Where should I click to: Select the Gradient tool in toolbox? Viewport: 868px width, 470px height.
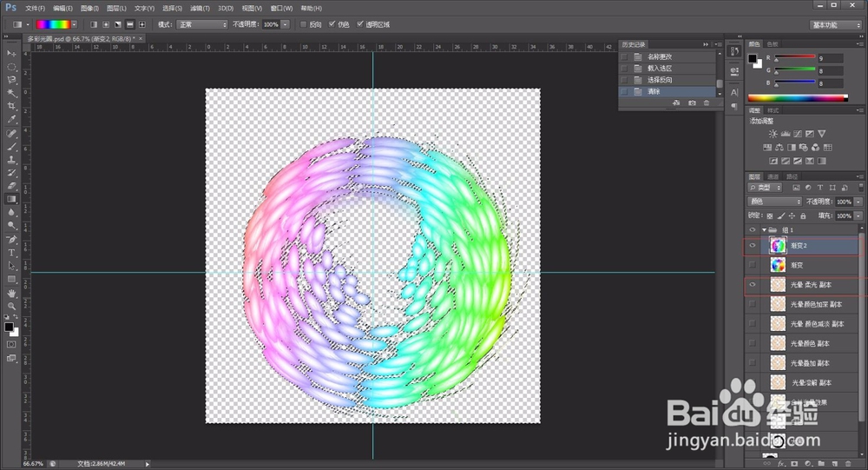point(11,200)
